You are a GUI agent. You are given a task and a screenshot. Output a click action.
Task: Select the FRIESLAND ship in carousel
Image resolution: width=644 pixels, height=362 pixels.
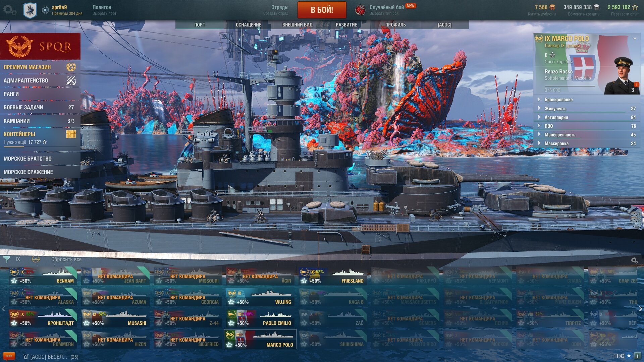(333, 277)
